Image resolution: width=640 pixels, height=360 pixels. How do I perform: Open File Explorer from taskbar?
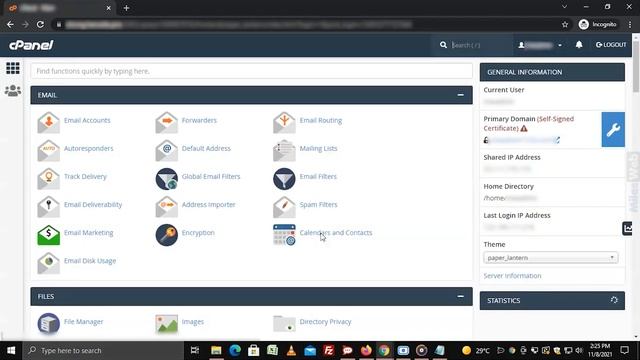click(x=216, y=350)
